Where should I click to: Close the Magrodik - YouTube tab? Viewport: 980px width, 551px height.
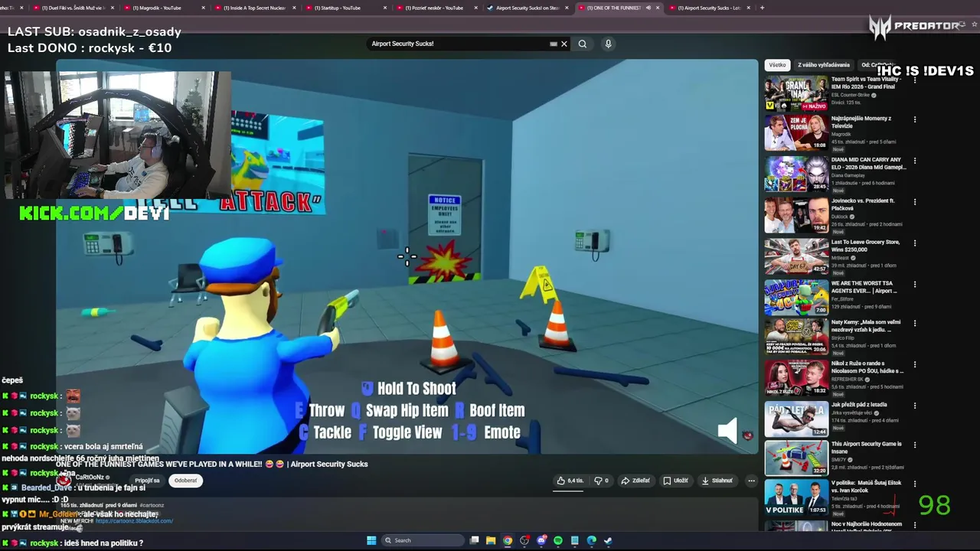click(x=203, y=8)
